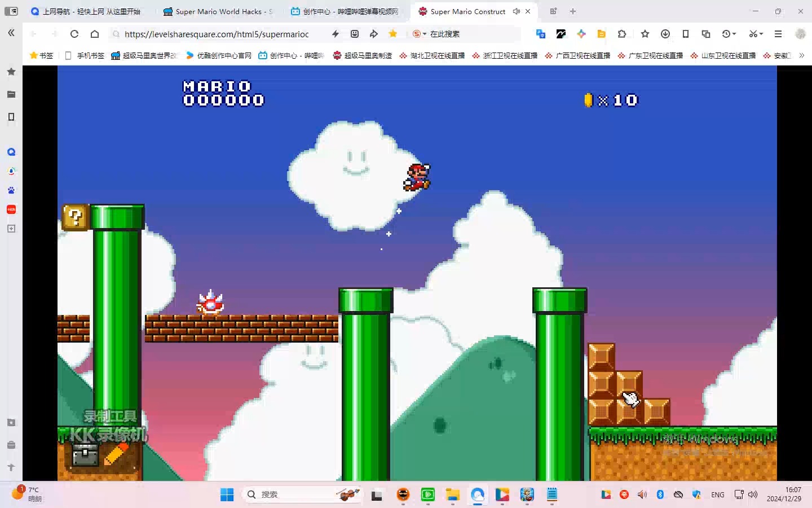
Task: Toggle the sidebar panel button in title bar
Action: pyautogui.click(x=11, y=11)
